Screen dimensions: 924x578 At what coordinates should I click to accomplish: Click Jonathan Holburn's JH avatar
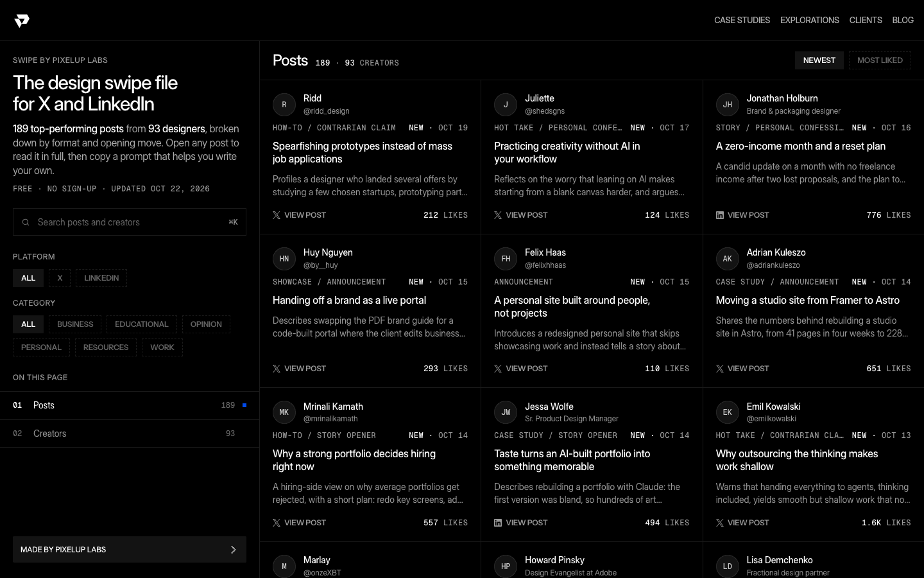tap(728, 105)
